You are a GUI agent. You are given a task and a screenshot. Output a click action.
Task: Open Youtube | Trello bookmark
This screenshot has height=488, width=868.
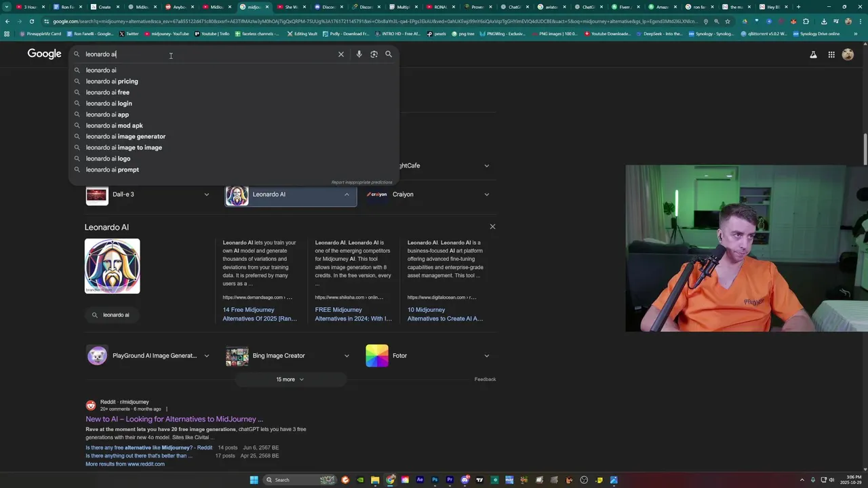tap(212, 33)
